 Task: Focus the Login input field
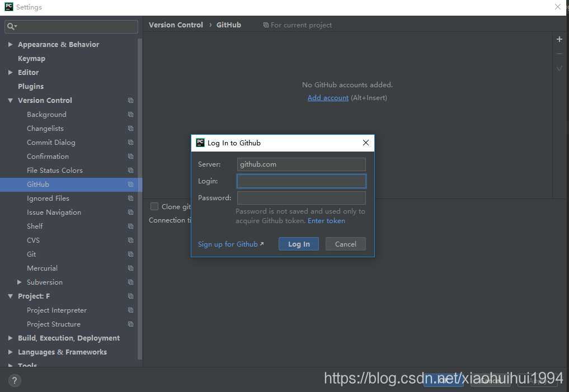[301, 181]
